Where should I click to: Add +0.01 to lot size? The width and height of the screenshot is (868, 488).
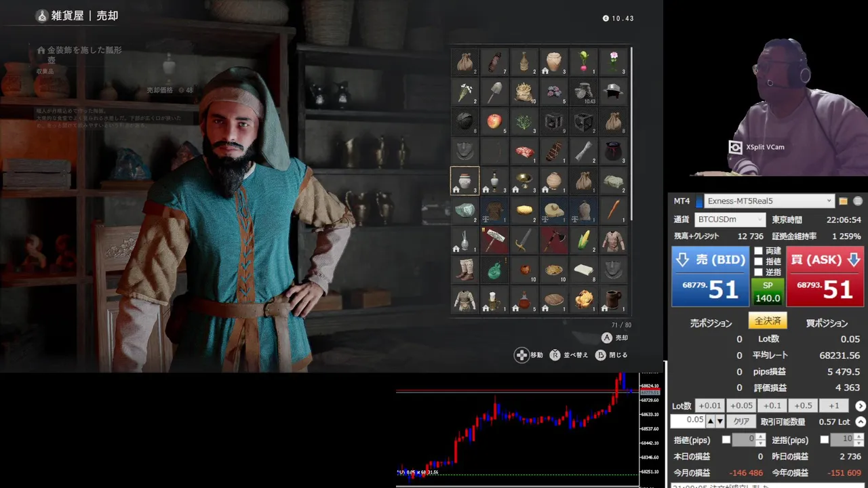709,406
